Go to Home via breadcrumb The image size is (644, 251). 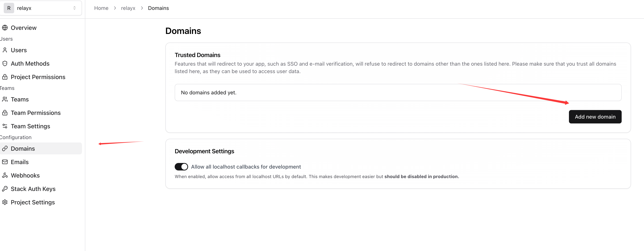coord(101,8)
